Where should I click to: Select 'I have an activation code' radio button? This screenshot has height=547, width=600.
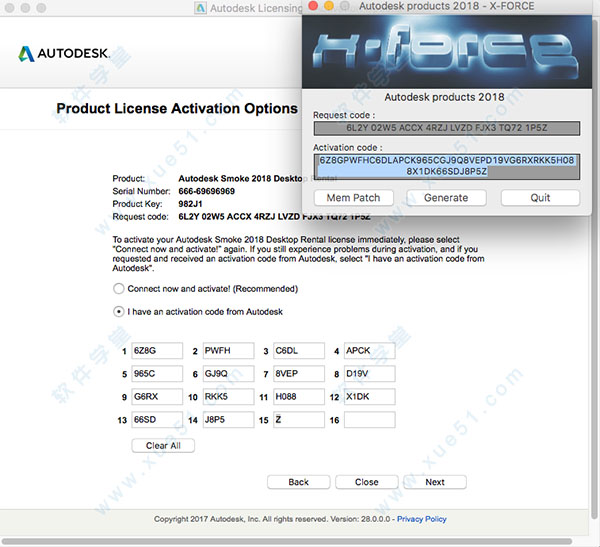[x=119, y=312]
